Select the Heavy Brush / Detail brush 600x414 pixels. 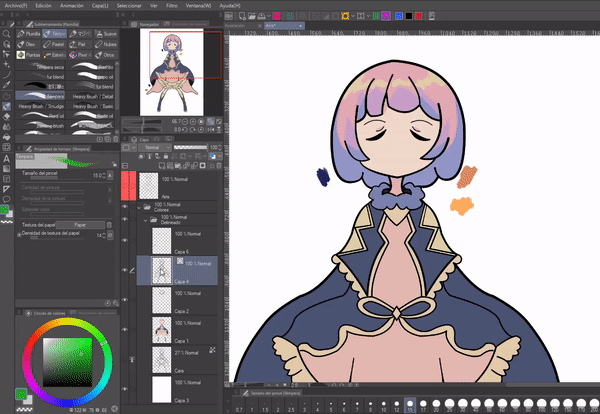pos(91,96)
